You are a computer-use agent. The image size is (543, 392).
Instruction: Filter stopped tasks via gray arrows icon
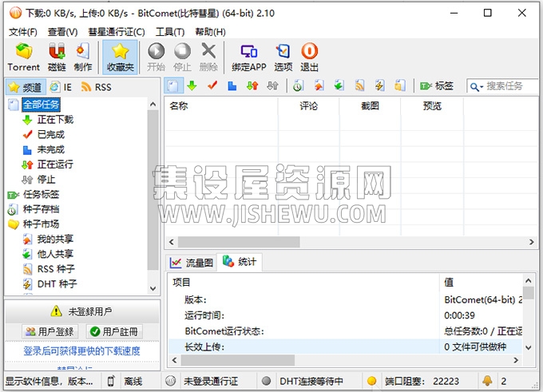tap(272, 85)
